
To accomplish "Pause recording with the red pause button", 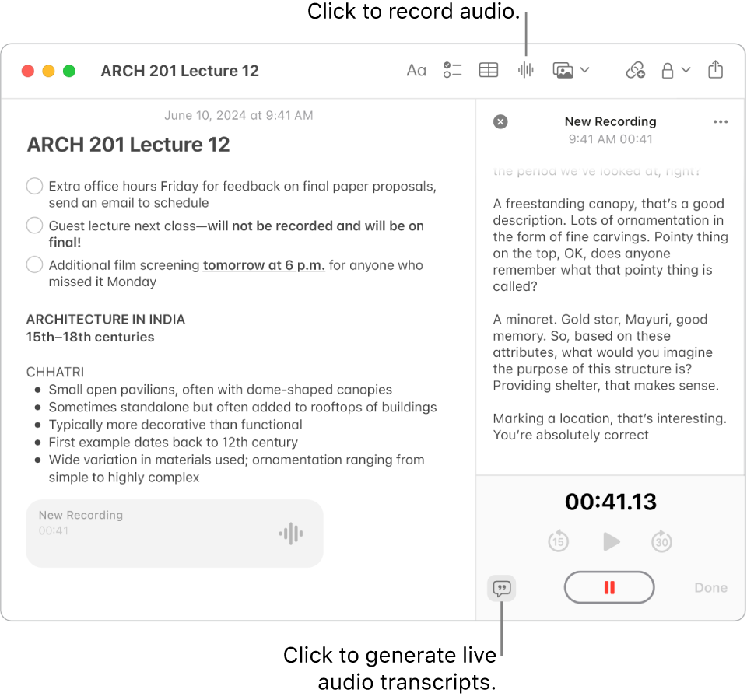I will pos(609,588).
